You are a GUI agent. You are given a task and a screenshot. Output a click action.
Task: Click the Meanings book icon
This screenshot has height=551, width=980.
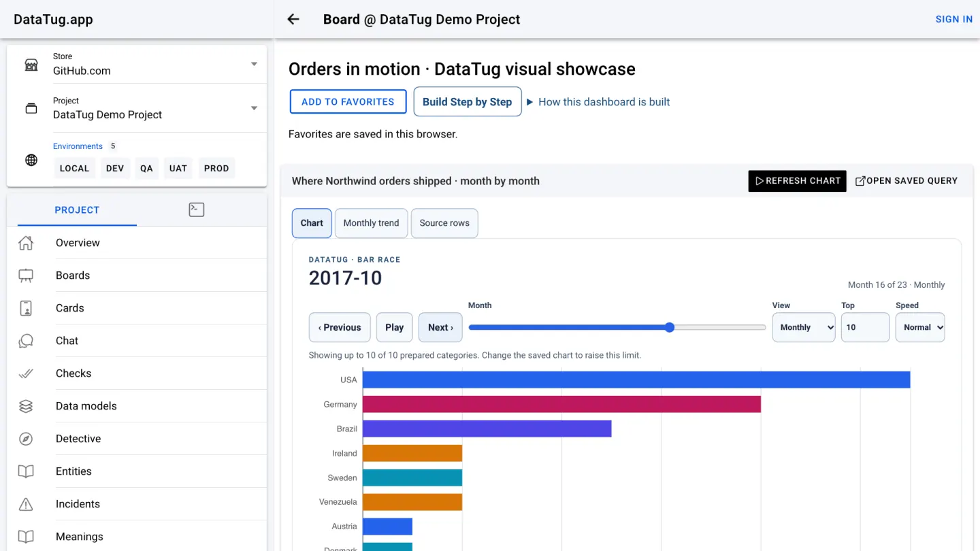pos(26,537)
